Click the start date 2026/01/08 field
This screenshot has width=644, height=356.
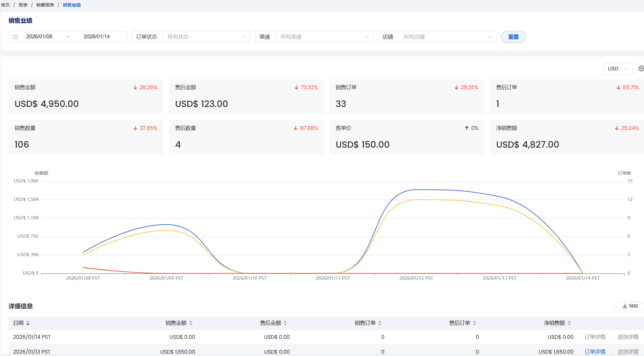[x=39, y=37]
